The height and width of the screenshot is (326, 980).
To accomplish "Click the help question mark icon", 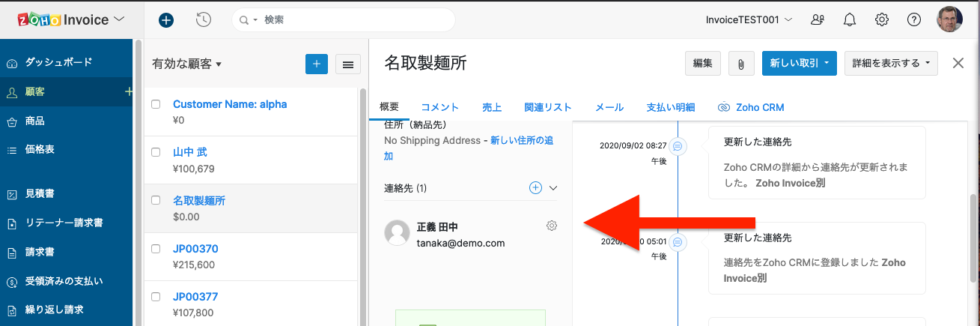I will (x=913, y=20).
